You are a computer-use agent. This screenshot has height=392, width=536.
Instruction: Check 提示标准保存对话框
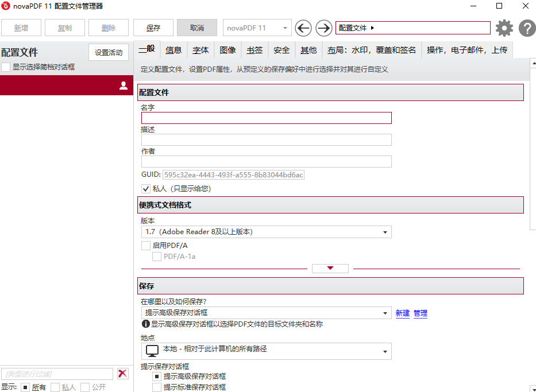tap(156, 386)
